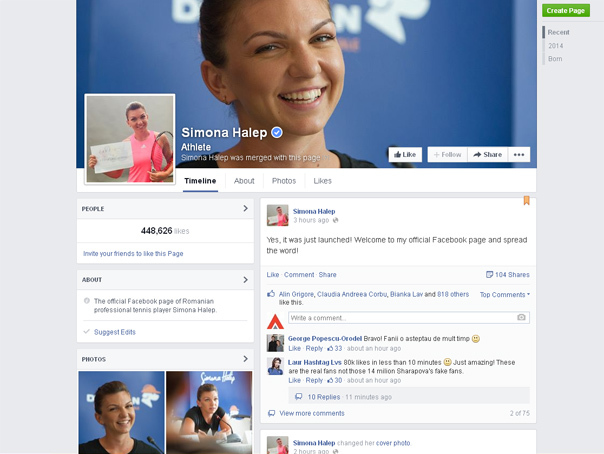Click the info icon in About box
The image size is (604, 454).
87,301
